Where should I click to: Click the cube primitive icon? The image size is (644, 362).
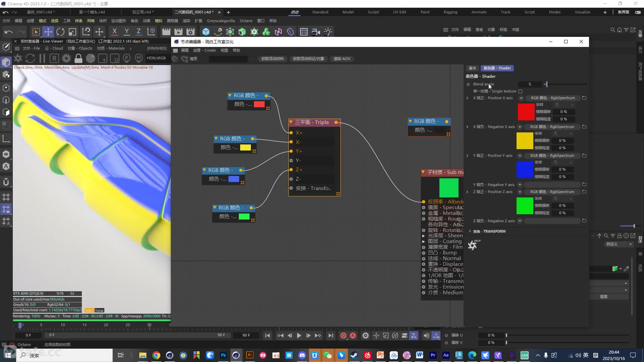point(206,32)
